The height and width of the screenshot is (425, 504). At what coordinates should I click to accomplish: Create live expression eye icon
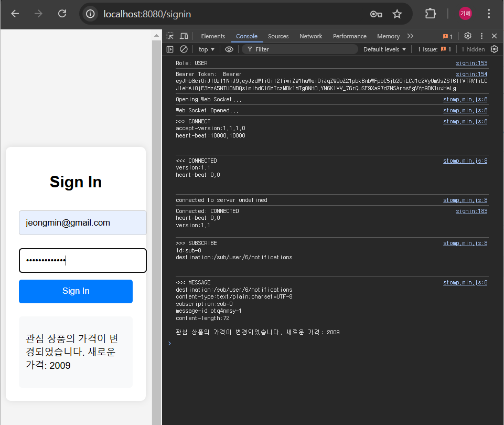[x=229, y=49]
